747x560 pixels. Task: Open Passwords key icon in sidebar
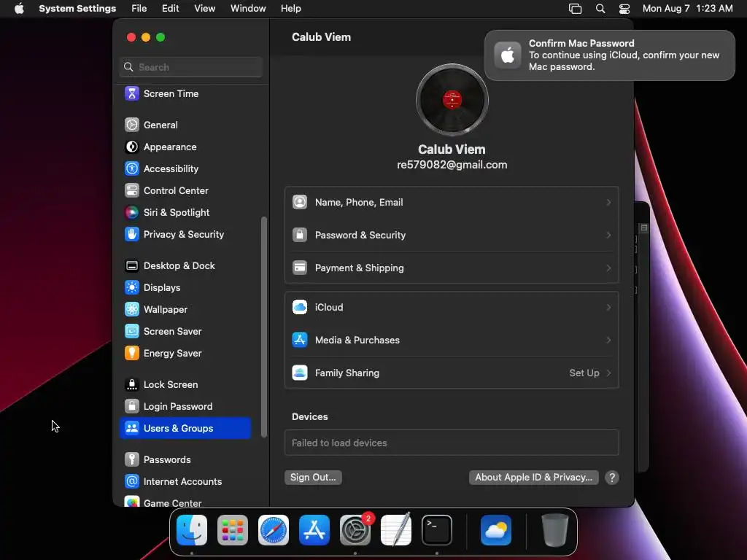click(131, 459)
